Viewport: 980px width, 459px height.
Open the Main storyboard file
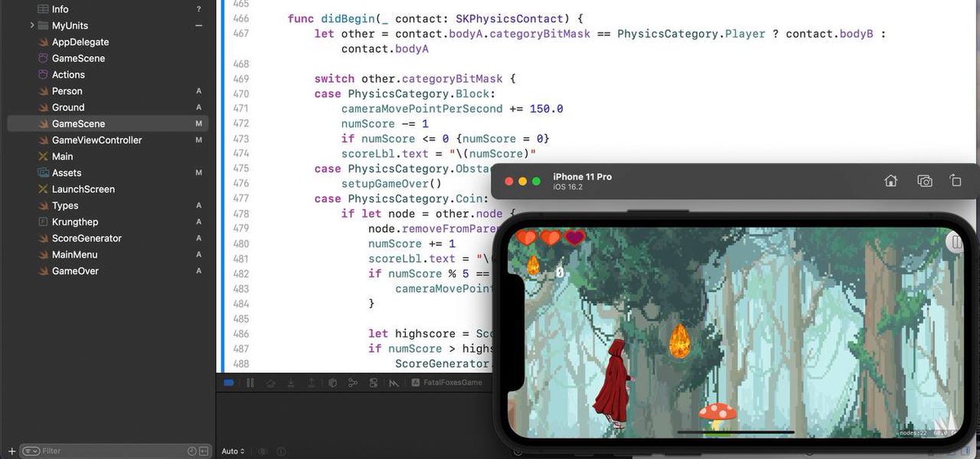tap(63, 156)
